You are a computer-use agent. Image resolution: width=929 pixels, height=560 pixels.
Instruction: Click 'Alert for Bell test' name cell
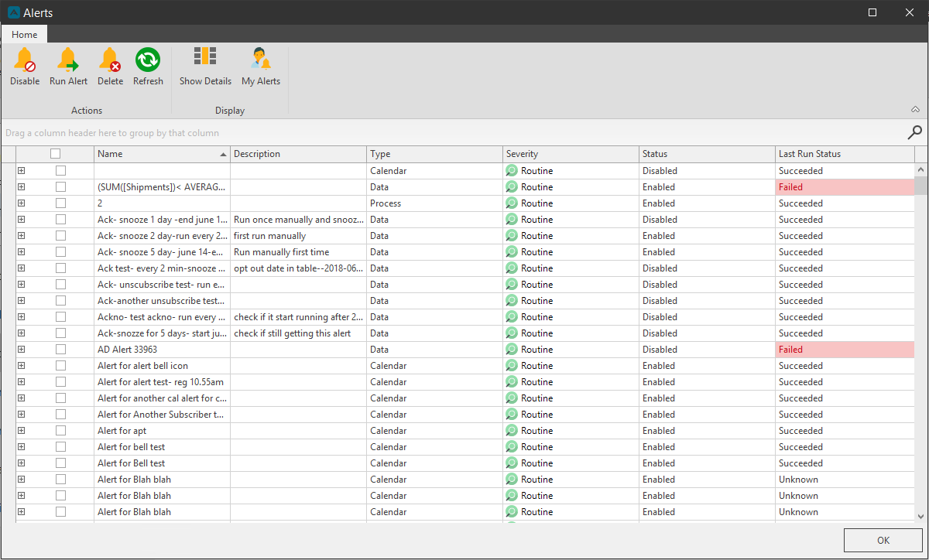coord(163,463)
